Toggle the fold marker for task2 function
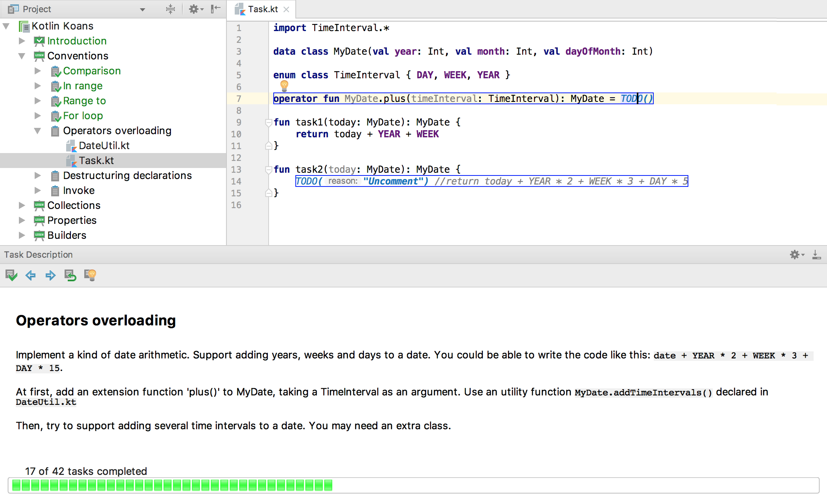The image size is (827, 504). click(269, 170)
